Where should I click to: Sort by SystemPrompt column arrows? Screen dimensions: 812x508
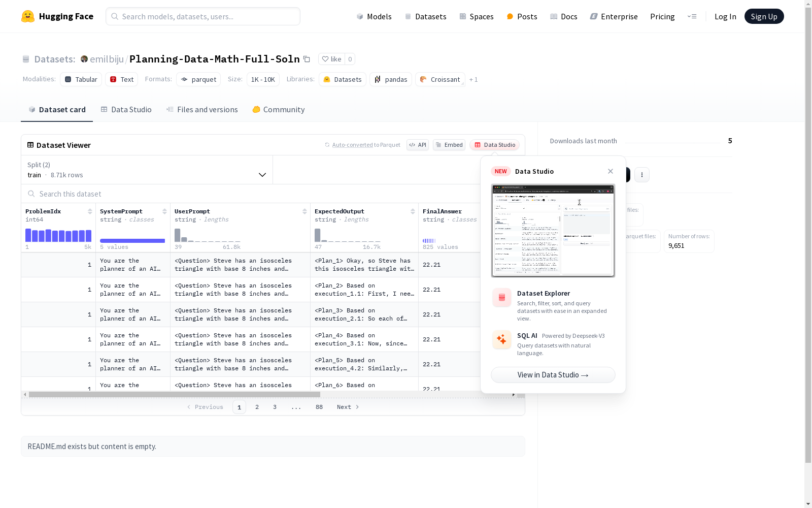pos(164,211)
